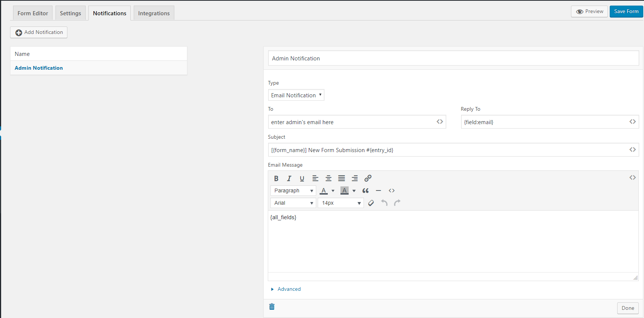Undo last edit in message editor
The width and height of the screenshot is (644, 318).
point(384,203)
